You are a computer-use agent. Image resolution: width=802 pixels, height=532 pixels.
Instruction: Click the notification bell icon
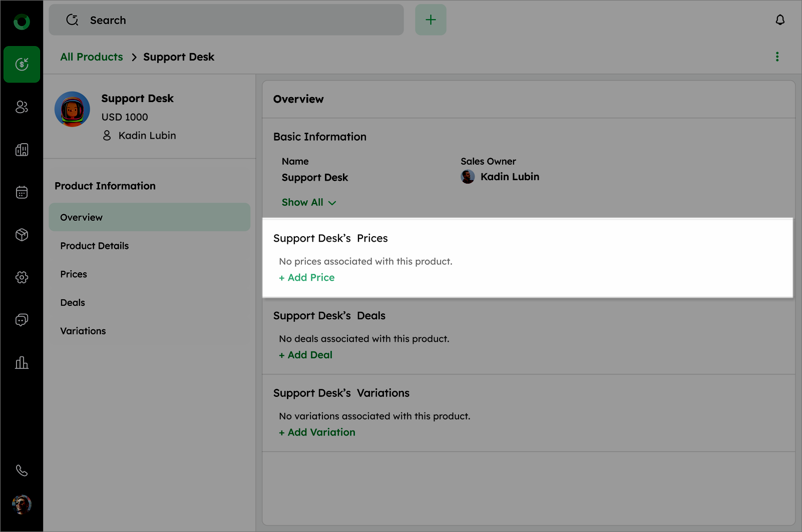pos(780,20)
